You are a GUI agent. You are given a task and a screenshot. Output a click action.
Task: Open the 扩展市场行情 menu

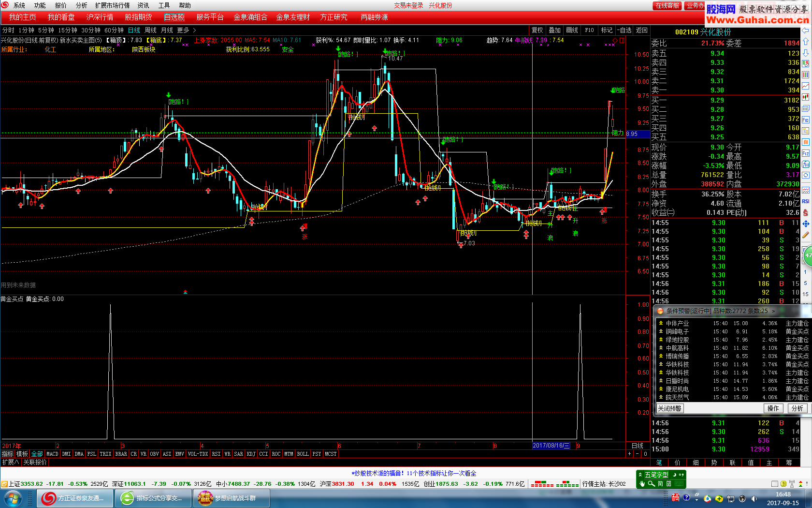(x=112, y=5)
